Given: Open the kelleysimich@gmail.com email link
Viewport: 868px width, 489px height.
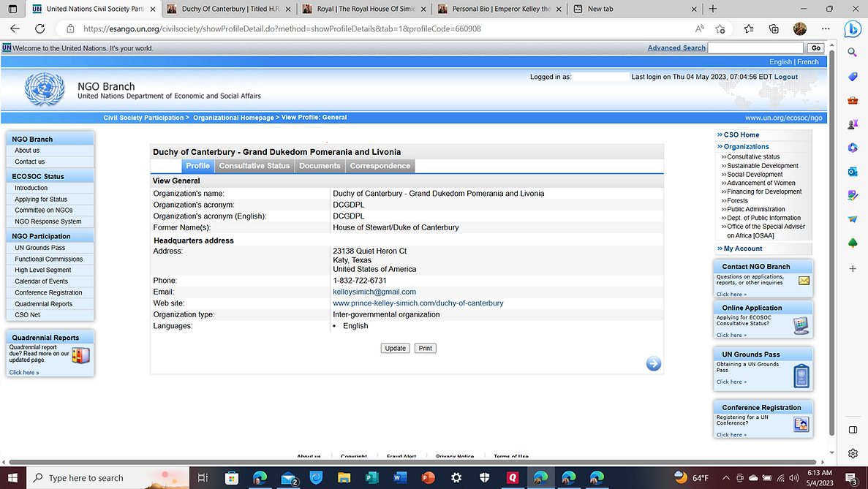Looking at the screenshot, I should (x=374, y=292).
